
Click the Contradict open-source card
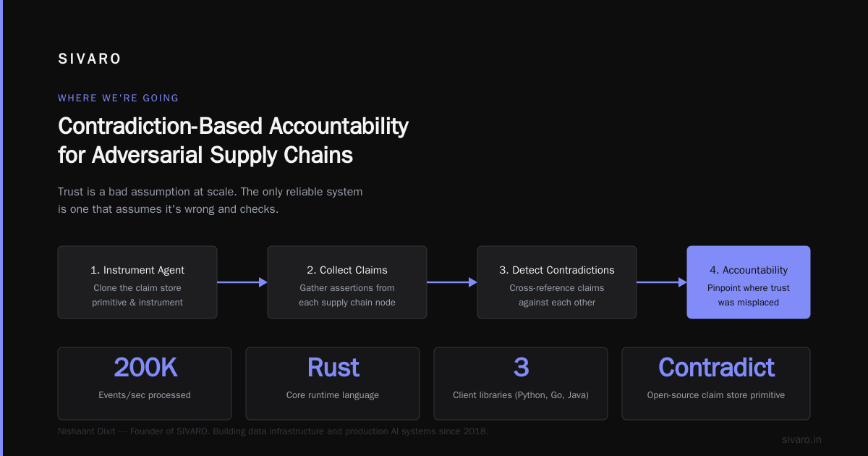(x=716, y=384)
